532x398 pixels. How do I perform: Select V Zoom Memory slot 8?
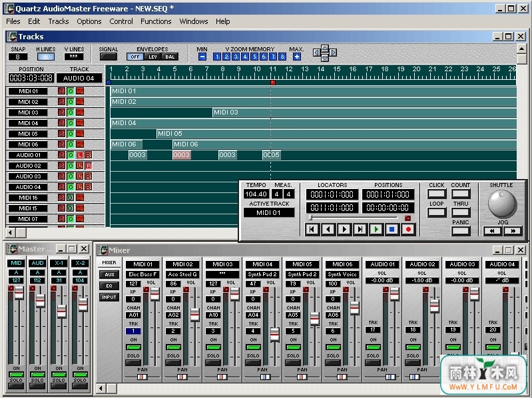tap(282, 57)
